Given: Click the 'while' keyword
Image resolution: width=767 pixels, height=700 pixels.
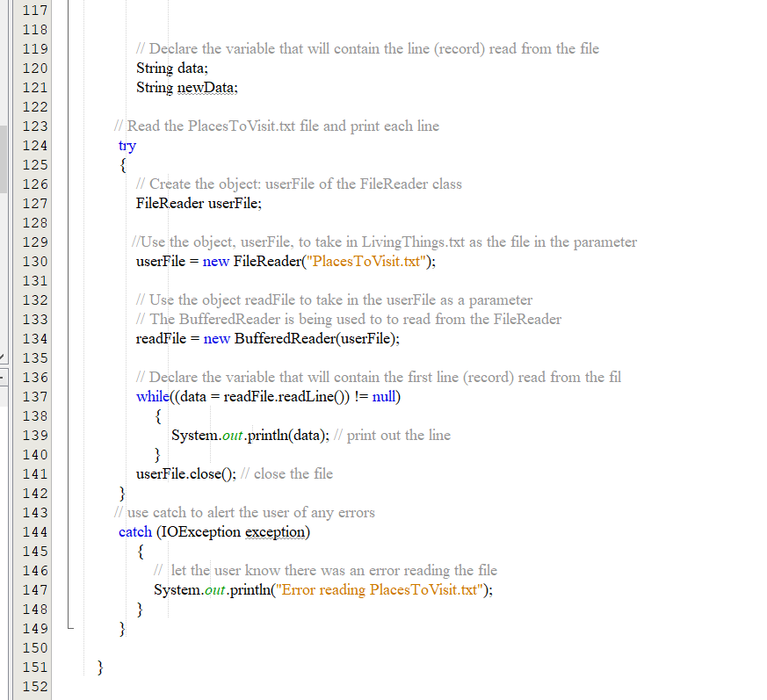Looking at the screenshot, I should pos(153,397).
